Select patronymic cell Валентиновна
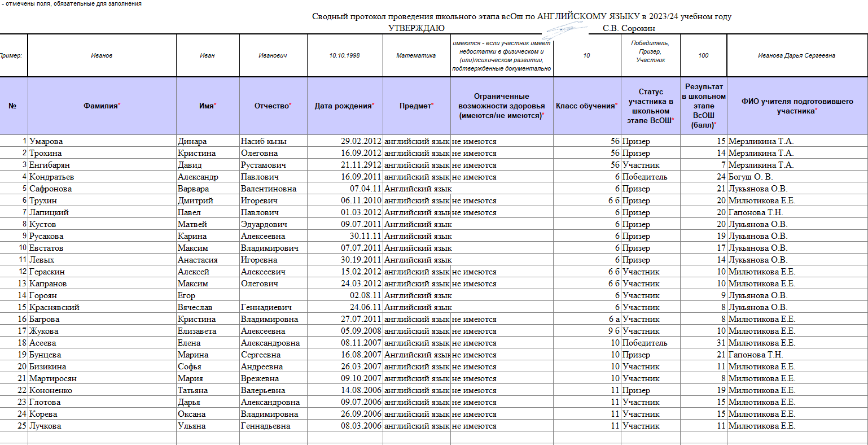The image size is (868, 445). 273,189
